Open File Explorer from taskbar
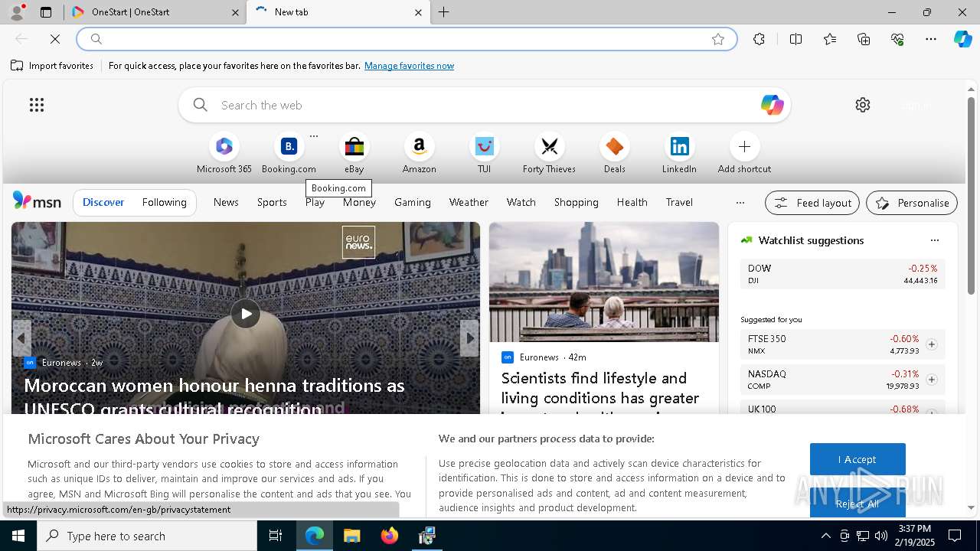980x551 pixels. pos(351,536)
